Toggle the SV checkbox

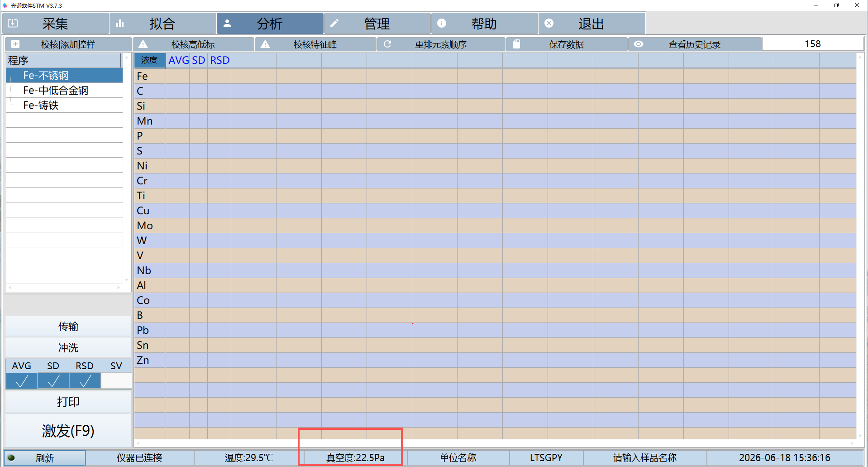116,381
